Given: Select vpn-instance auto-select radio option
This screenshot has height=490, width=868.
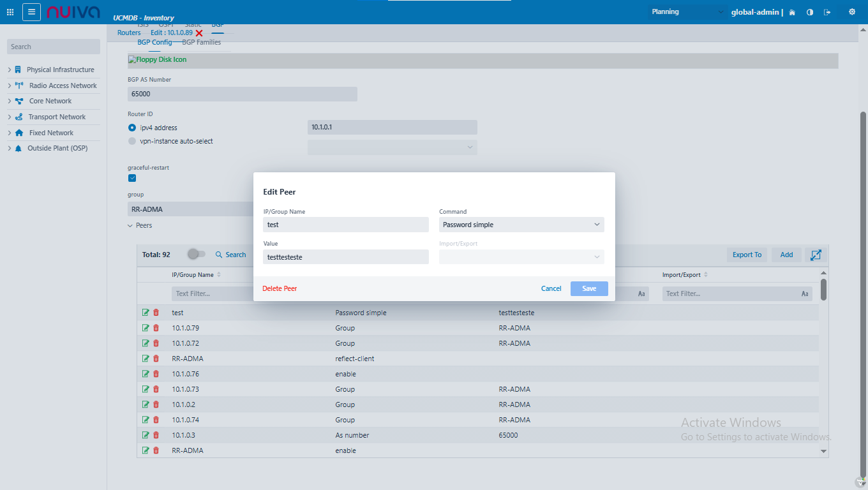Looking at the screenshot, I should 132,141.
